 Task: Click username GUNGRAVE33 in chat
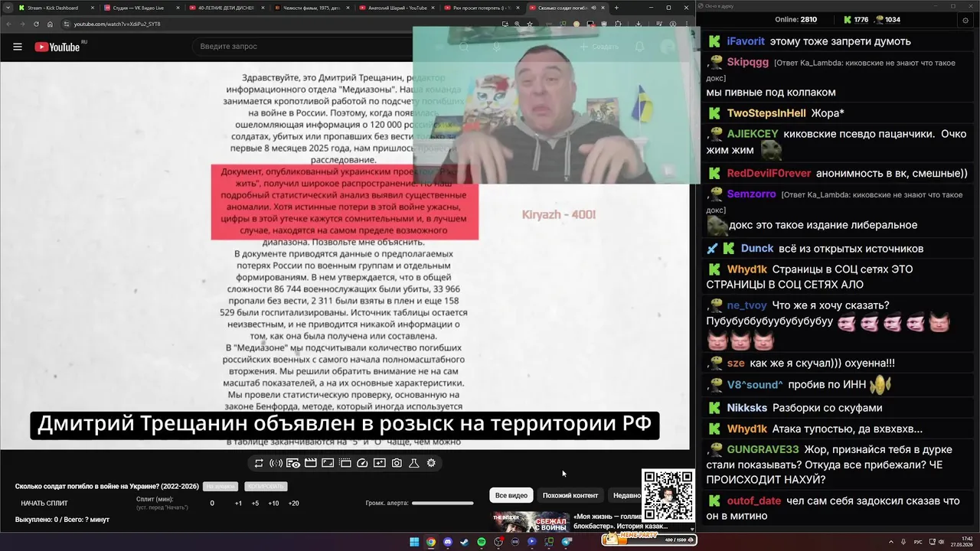763,450
